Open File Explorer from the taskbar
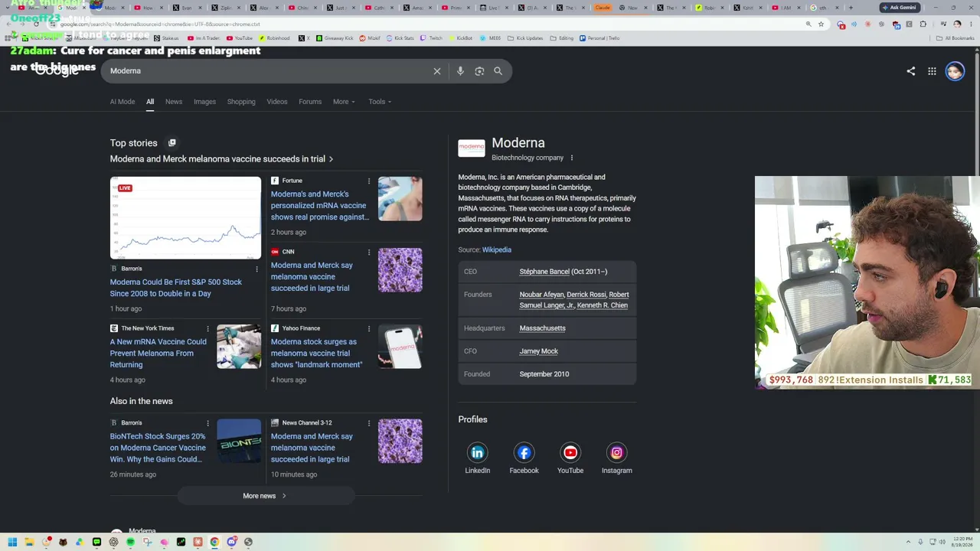The width and height of the screenshot is (980, 551). coord(29,542)
